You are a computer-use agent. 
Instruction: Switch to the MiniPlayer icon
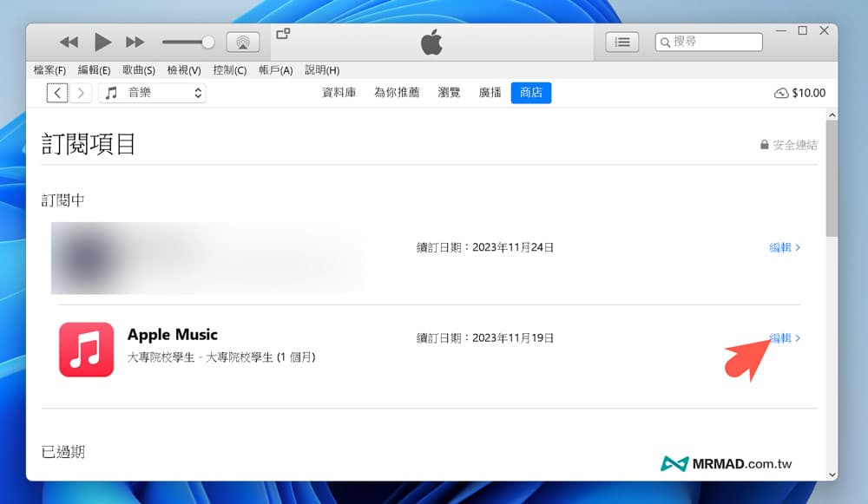point(282,34)
